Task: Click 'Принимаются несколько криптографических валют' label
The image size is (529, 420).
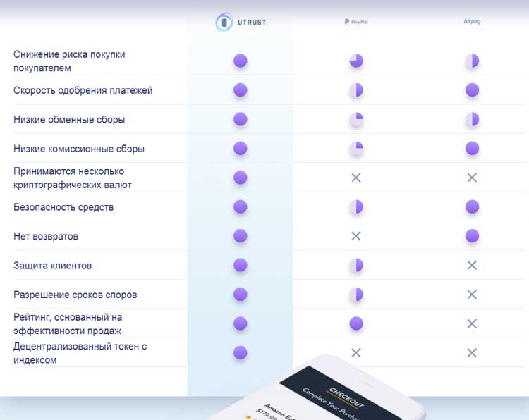Action: coord(73,178)
